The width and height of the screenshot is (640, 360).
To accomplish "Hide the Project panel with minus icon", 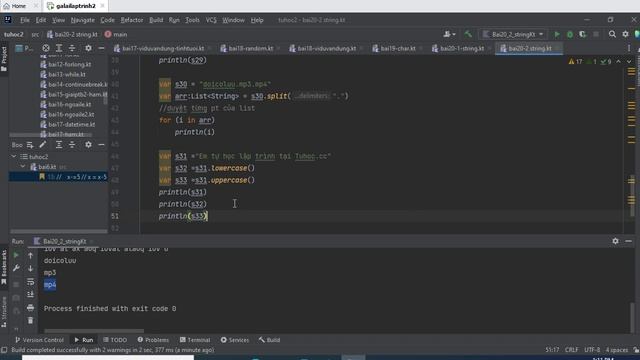I will click(101, 48).
